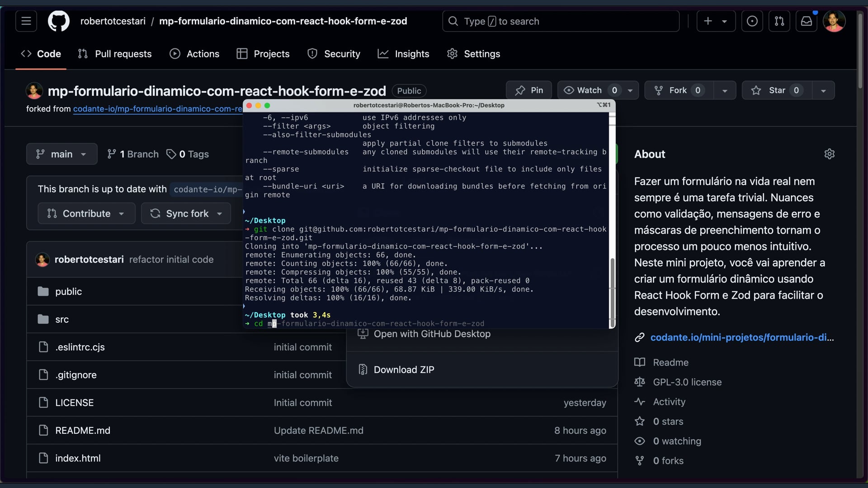868x488 pixels.
Task: Open the GitHub hamburger navigation menu
Action: coord(26,21)
